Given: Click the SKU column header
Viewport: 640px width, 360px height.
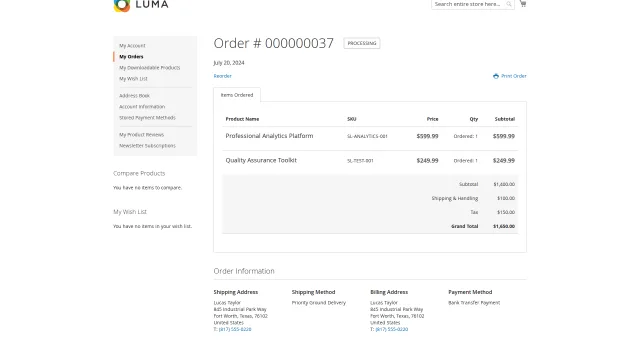Looking at the screenshot, I should coord(351,119).
